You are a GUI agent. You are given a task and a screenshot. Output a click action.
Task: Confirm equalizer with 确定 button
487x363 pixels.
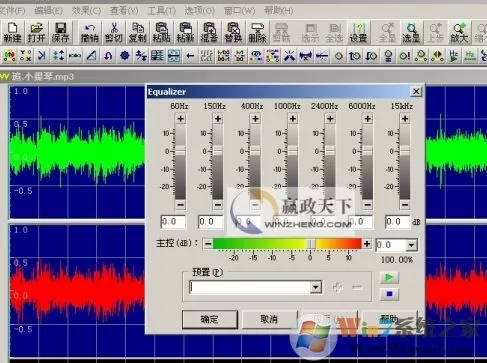tap(210, 319)
